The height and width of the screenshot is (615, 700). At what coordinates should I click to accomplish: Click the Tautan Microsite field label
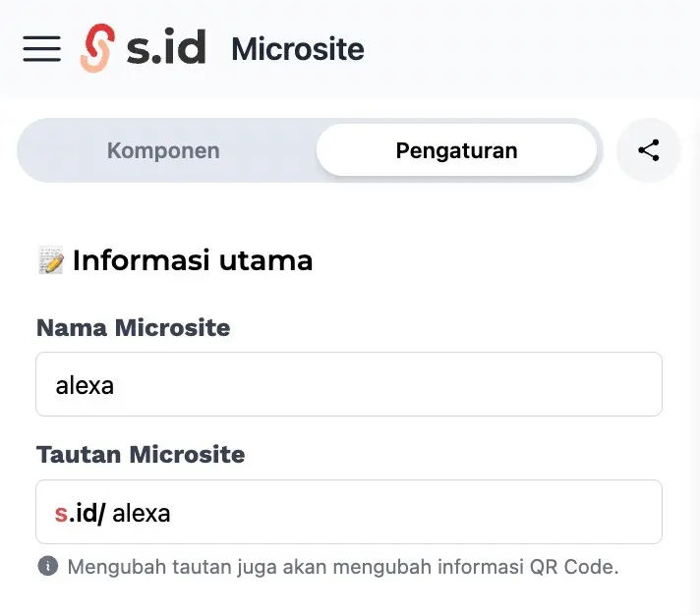(x=141, y=455)
